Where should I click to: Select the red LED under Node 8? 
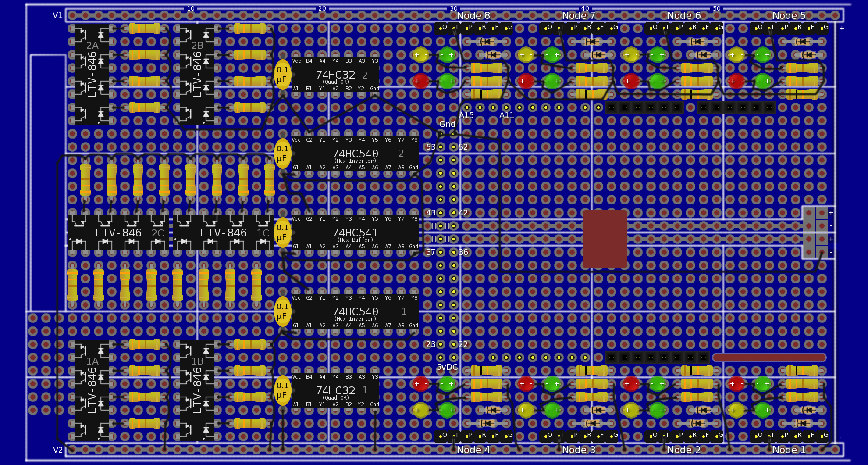tap(420, 81)
